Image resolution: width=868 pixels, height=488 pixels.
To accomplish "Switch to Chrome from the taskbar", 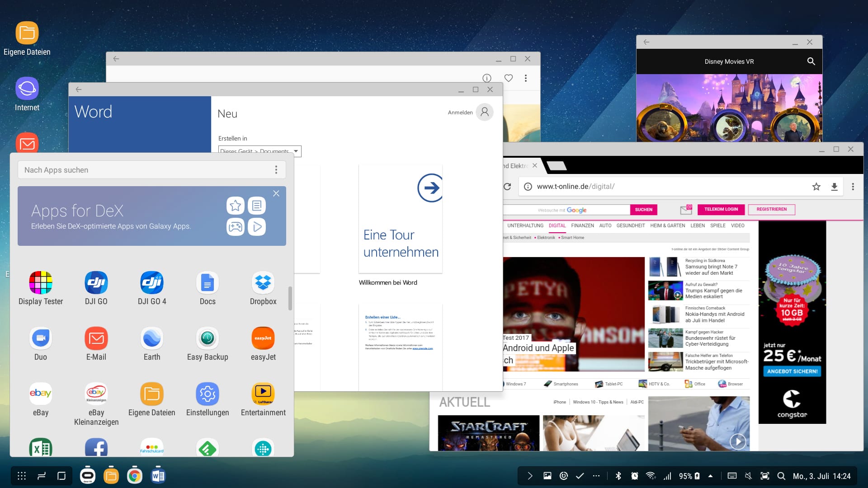I will tap(134, 476).
